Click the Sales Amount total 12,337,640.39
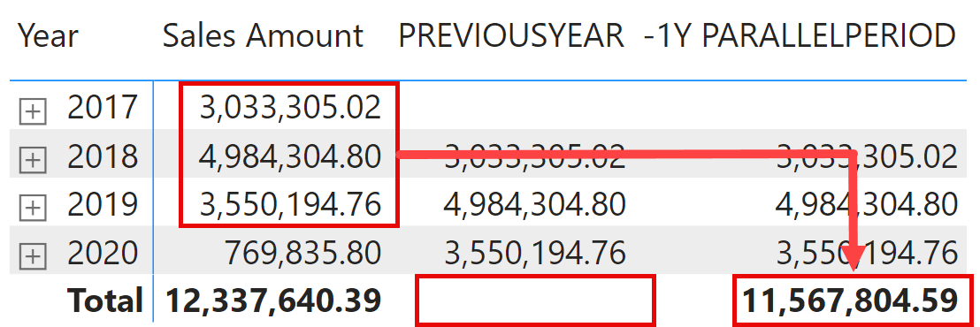Screen dimensions: 980x327 [x=273, y=300]
